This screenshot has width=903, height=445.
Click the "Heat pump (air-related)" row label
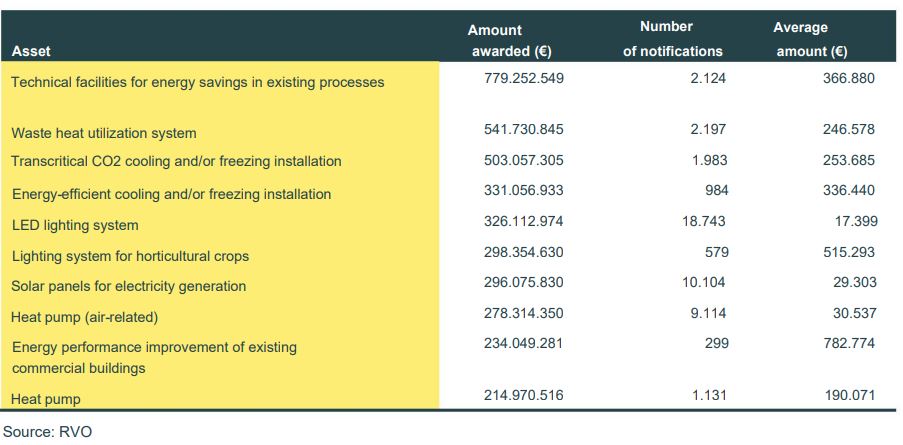pos(85,317)
